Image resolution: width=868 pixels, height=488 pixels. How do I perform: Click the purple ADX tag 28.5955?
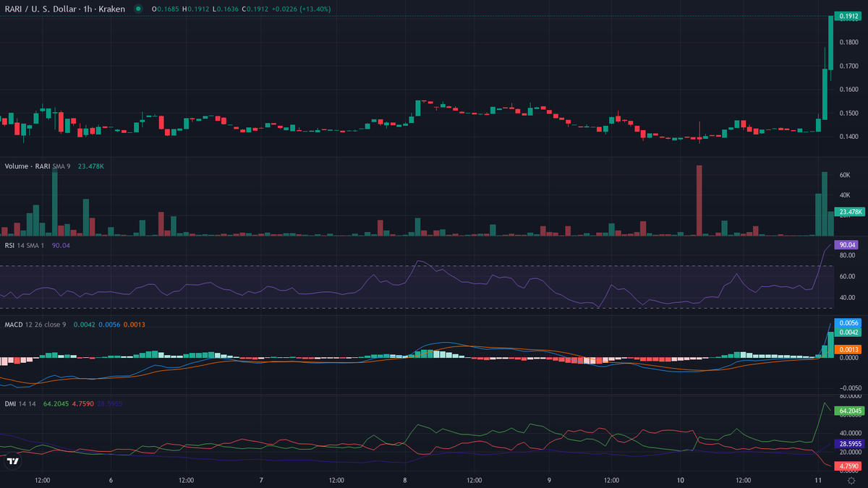(x=849, y=442)
